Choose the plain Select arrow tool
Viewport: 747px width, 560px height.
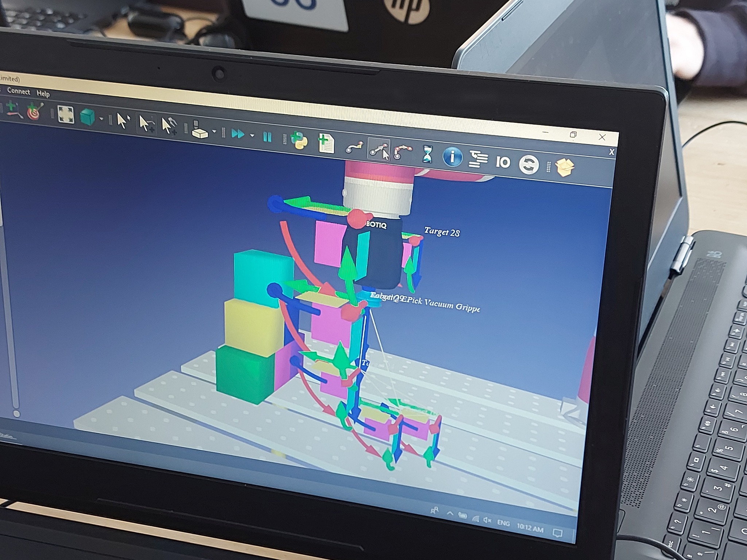coord(123,120)
